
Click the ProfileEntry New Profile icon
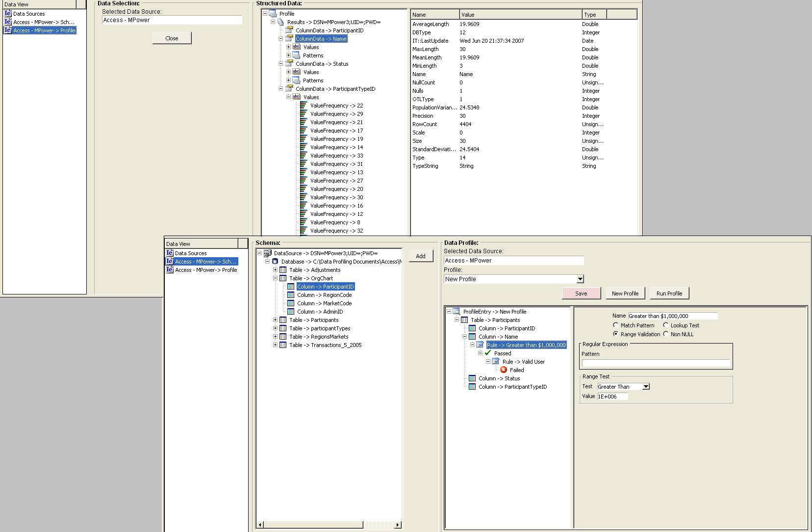coord(457,312)
